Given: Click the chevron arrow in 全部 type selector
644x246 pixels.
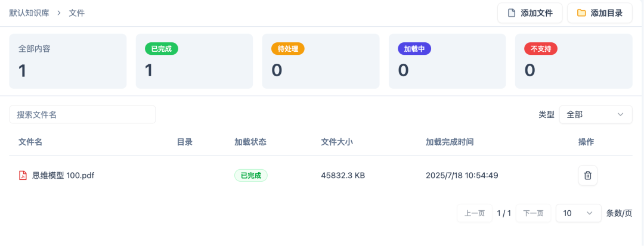Looking at the screenshot, I should pyautogui.click(x=621, y=114).
